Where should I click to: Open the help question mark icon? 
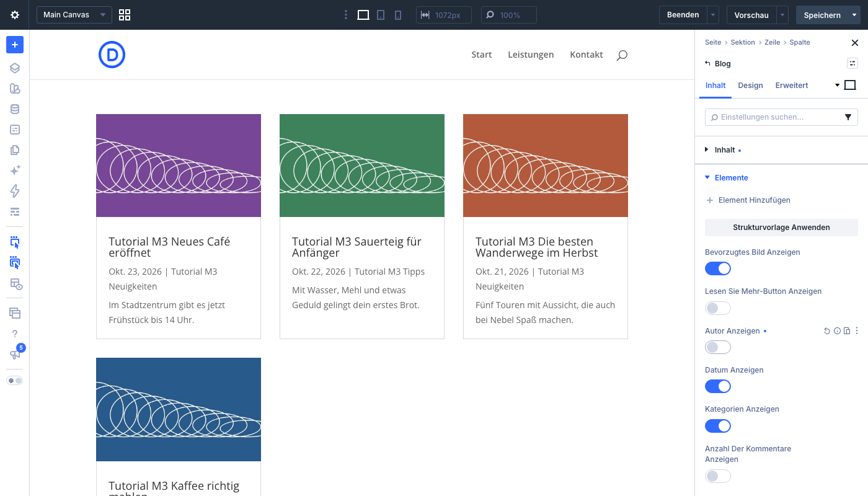(x=15, y=334)
